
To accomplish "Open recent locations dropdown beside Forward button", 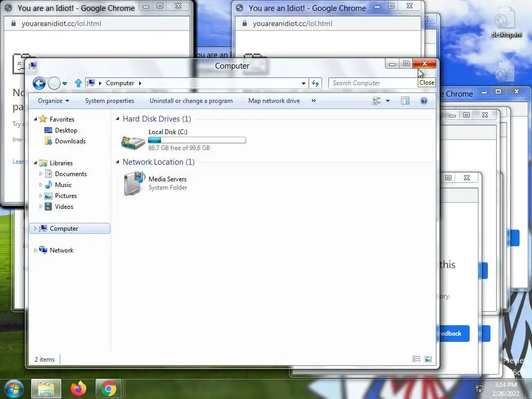I will [64, 84].
